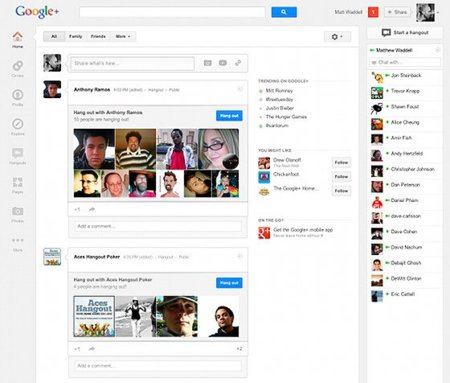Open Aces Hangout Poker name link
Screen dimensions: 450x383
(97, 257)
